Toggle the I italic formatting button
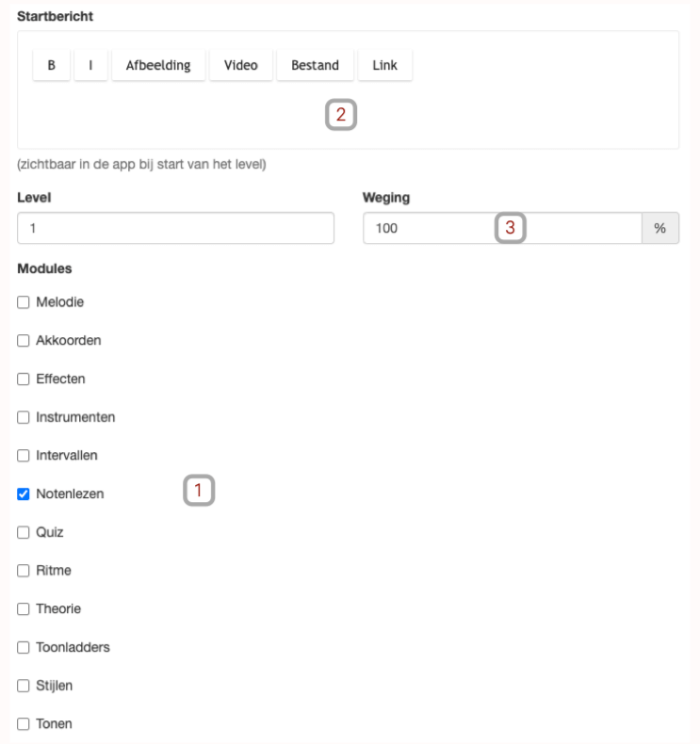The width and height of the screenshot is (700, 744). click(90, 65)
